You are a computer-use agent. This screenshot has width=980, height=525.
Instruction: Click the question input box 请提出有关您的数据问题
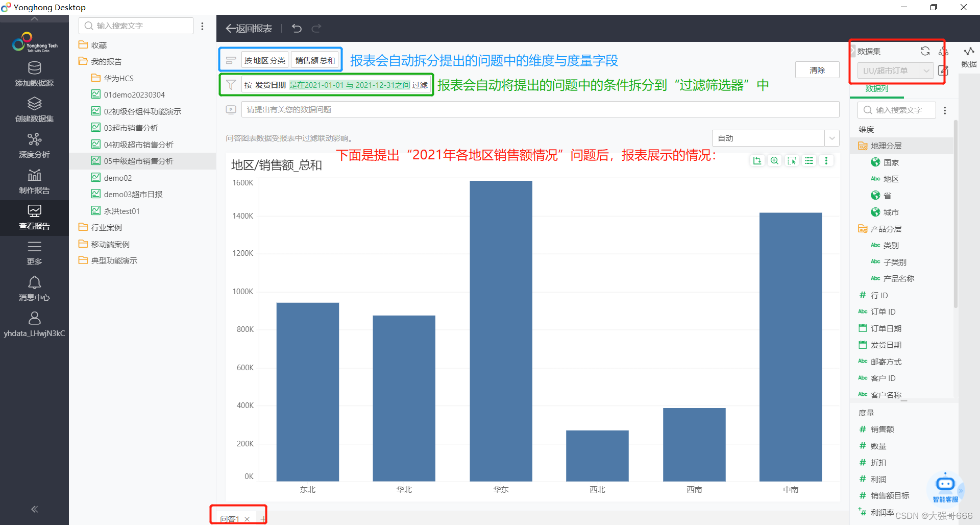click(x=540, y=109)
